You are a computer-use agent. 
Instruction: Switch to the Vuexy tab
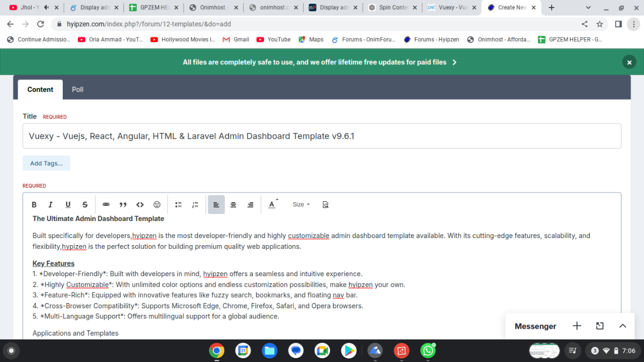pyautogui.click(x=452, y=8)
